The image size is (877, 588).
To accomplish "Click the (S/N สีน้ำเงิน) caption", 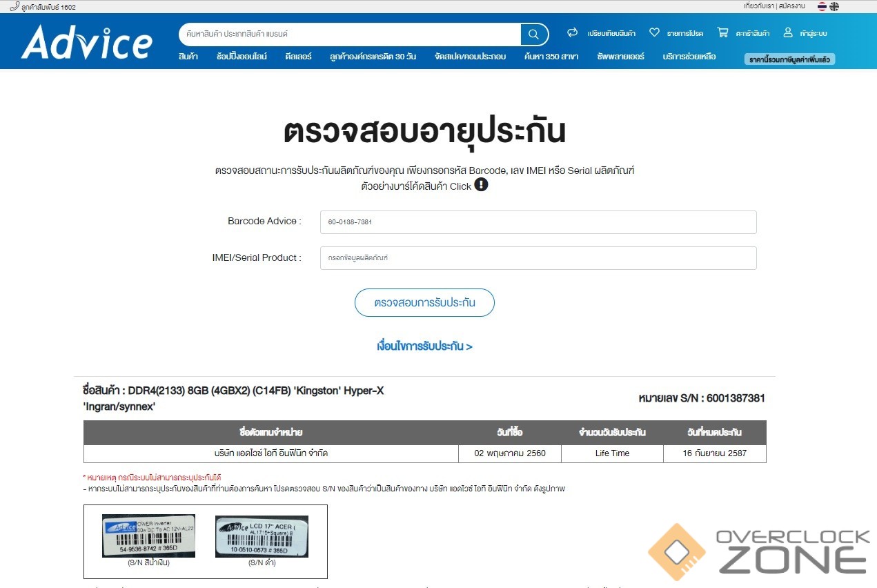I will click(x=148, y=563).
